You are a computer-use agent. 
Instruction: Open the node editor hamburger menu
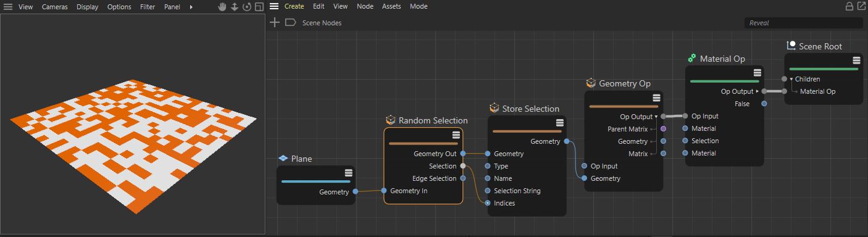tap(274, 6)
